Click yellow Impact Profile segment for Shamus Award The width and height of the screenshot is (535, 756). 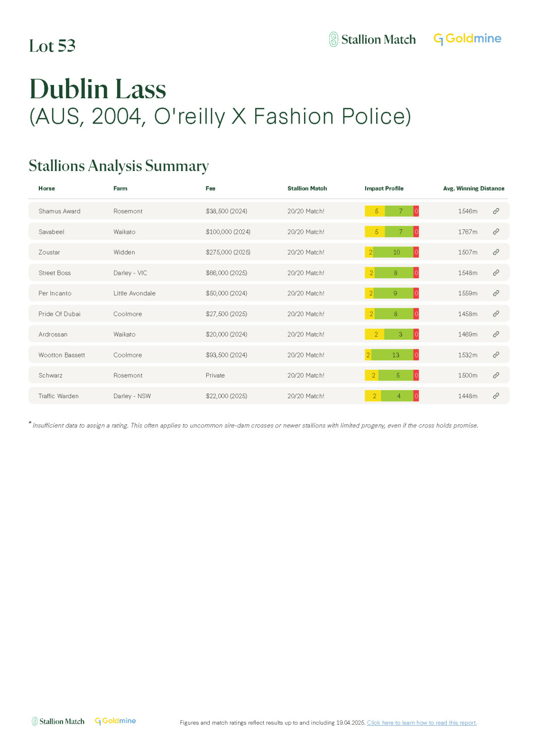tap(375, 211)
